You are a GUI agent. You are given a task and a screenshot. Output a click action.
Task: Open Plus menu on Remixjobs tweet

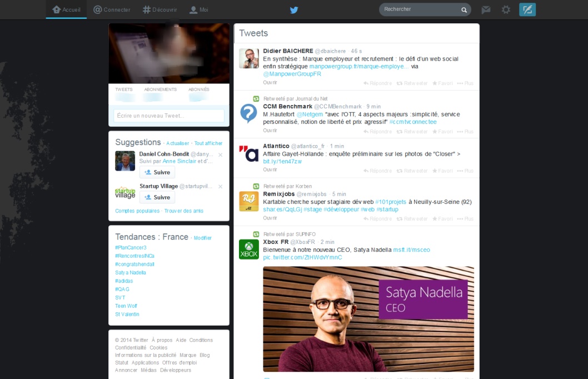coord(465,218)
